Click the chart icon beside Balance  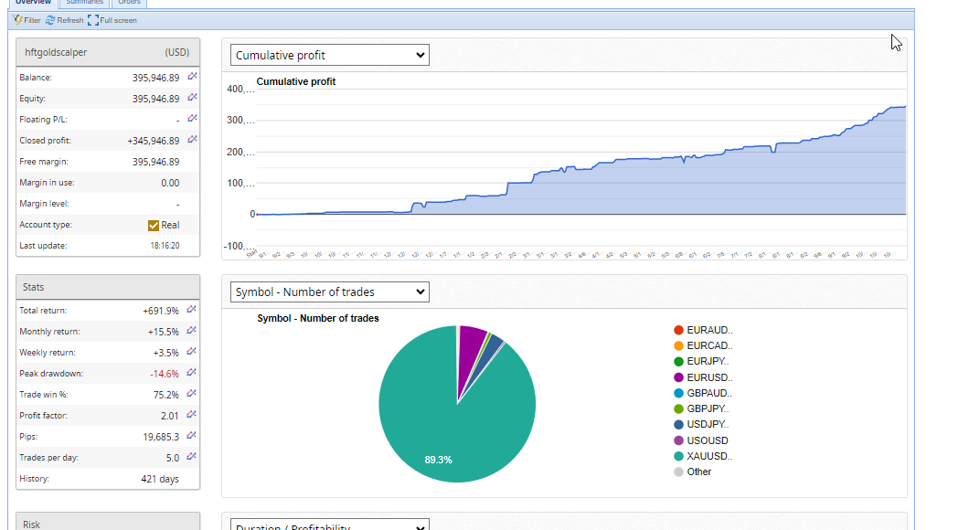coord(192,78)
